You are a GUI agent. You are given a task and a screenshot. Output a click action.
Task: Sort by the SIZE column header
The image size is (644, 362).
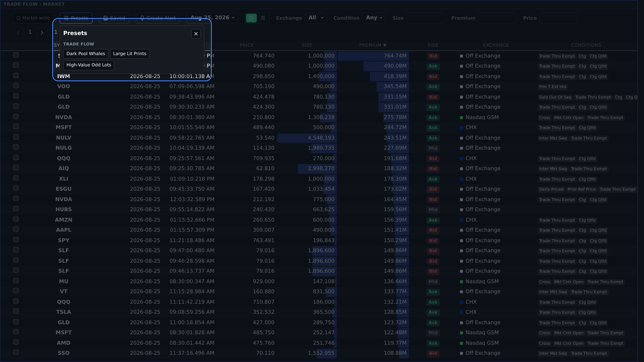point(307,45)
